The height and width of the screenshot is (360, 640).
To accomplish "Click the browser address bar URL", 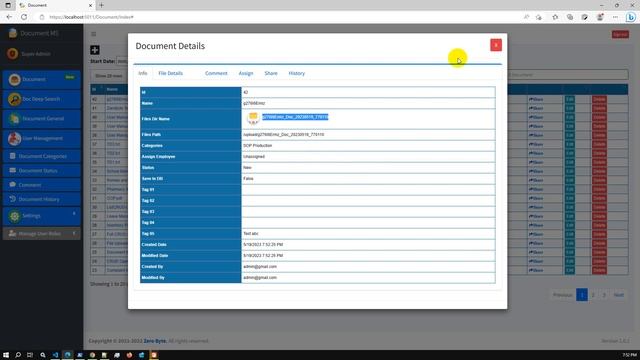I will point(91,17).
